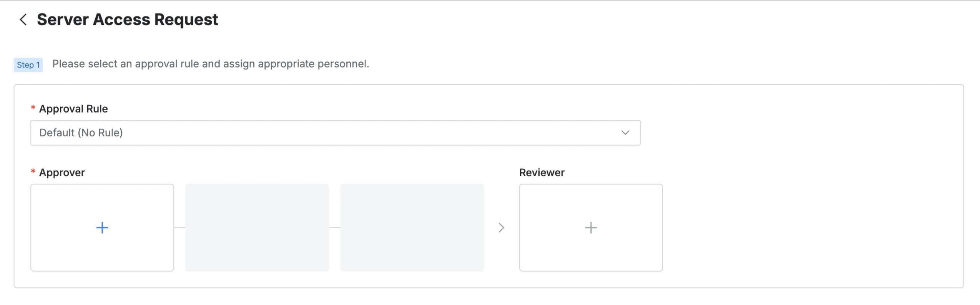Click the right chevron before Reviewer
980x305 pixels.
click(501, 228)
